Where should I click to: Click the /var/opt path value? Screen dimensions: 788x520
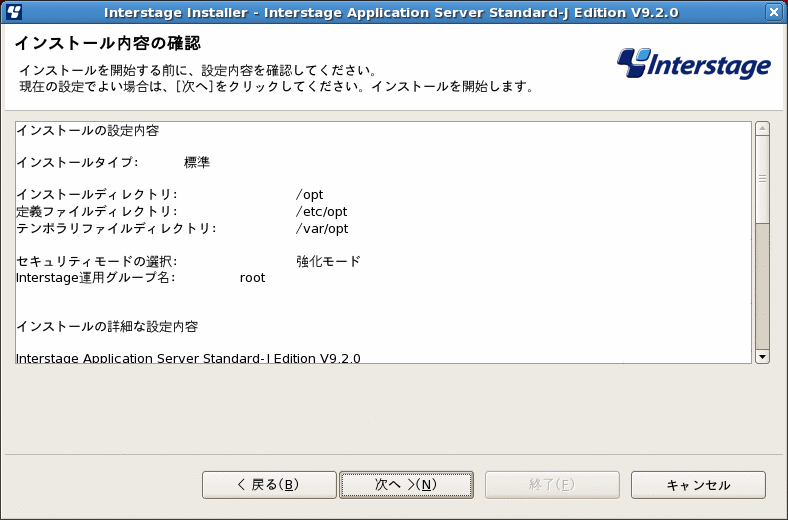click(x=322, y=229)
